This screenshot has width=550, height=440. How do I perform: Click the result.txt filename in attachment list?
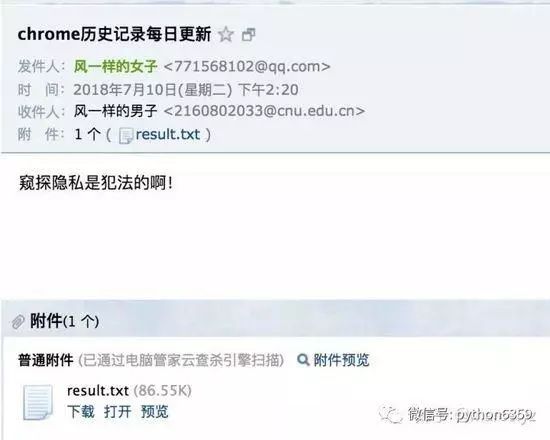98,391
